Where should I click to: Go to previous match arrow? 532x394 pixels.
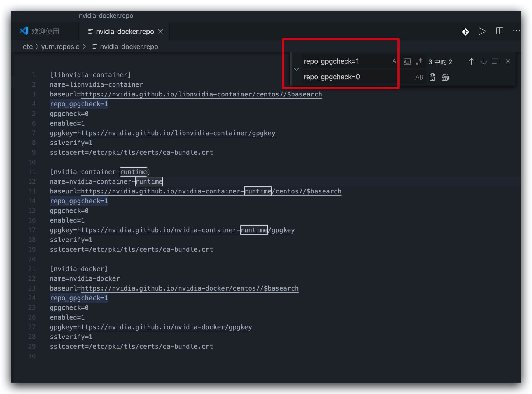point(471,61)
